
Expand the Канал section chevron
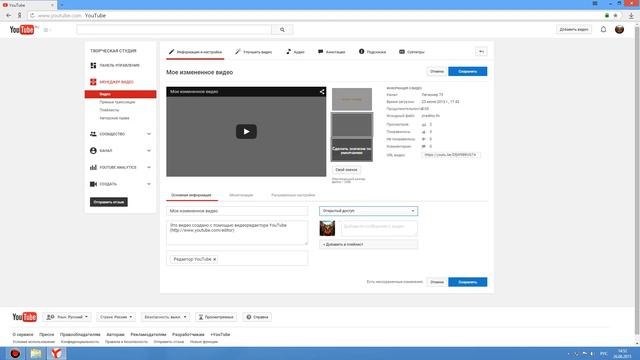coord(149,151)
